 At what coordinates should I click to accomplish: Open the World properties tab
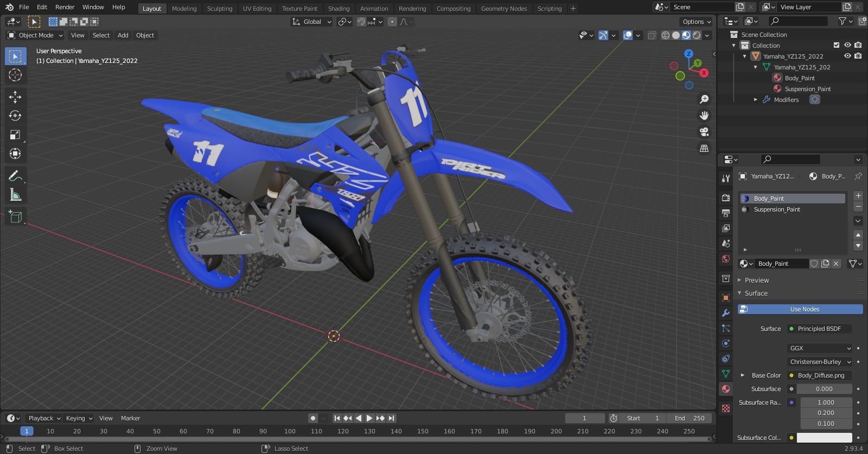[726, 259]
